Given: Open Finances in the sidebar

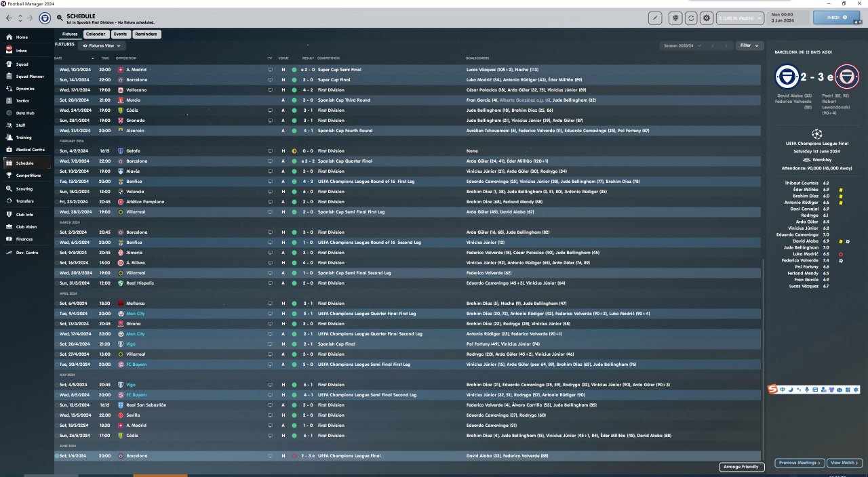Looking at the screenshot, I should click(24, 239).
